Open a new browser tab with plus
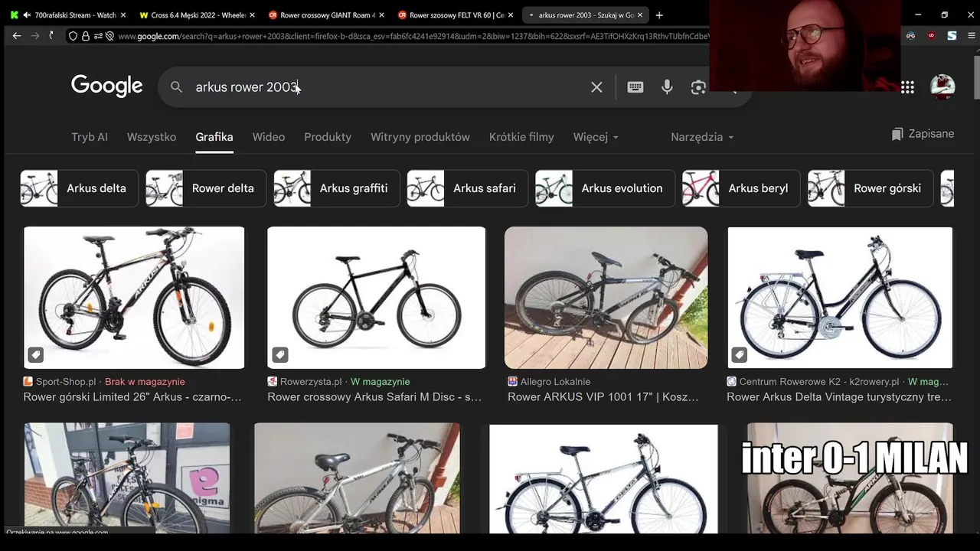 point(659,15)
